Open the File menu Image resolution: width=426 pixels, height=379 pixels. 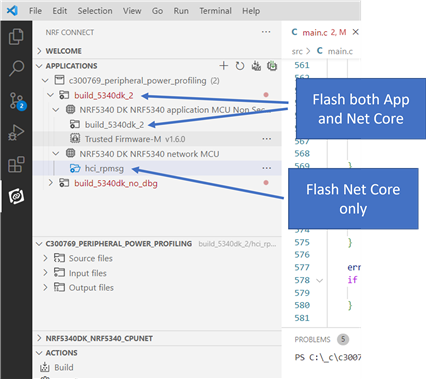35,11
